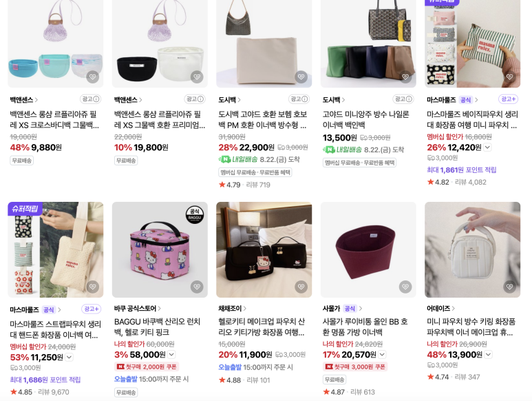Open 미니 파우치 방수 키링 product title

pos(471,327)
